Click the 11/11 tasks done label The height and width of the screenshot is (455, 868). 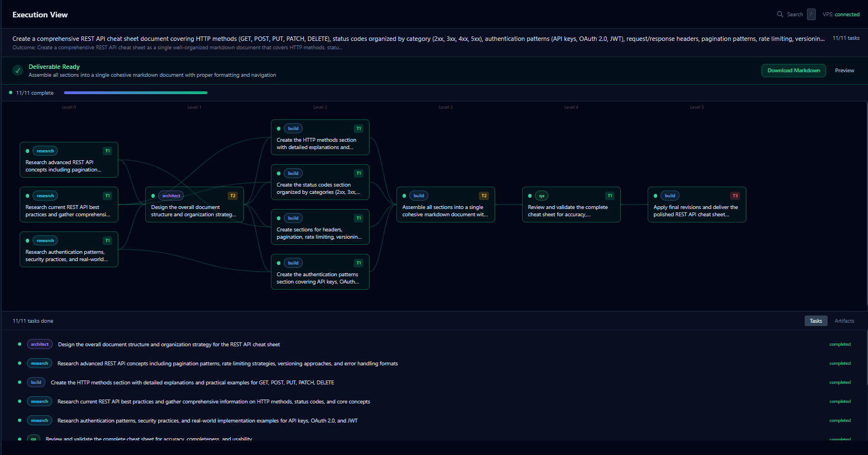pos(33,321)
